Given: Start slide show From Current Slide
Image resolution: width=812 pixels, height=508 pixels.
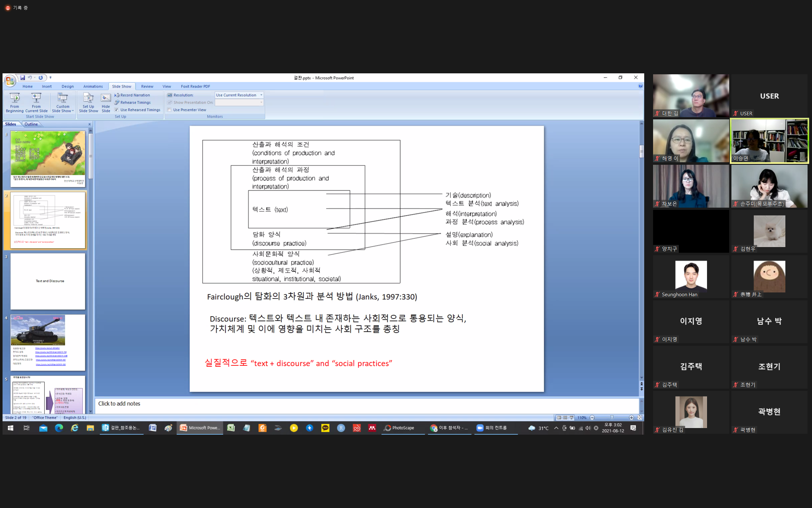Looking at the screenshot, I should click(36, 103).
